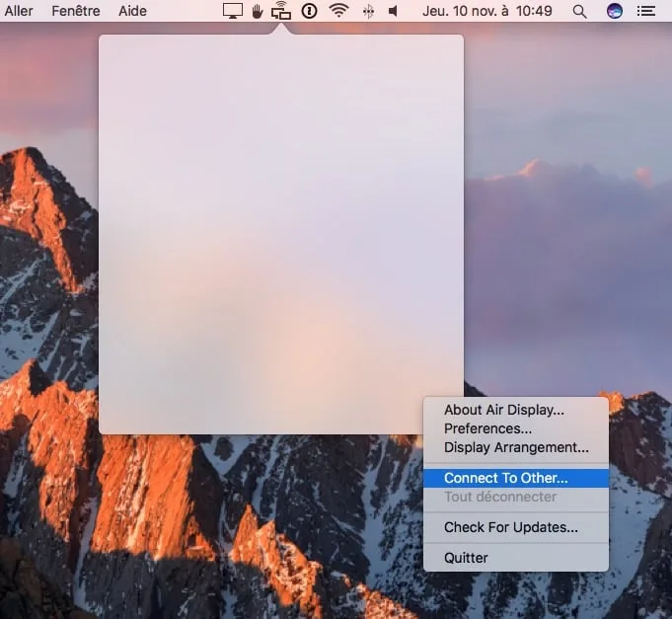Choose Preferences... in the menu

click(x=516, y=428)
